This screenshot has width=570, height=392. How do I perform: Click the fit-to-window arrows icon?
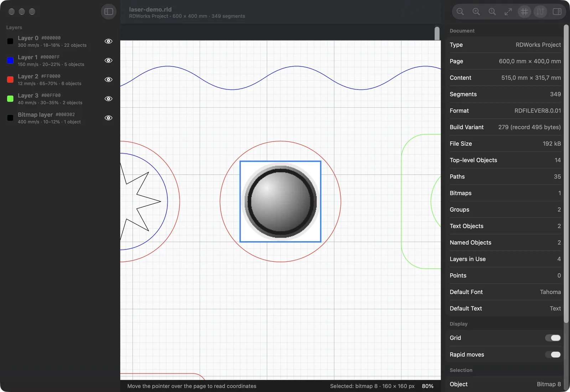coord(508,12)
